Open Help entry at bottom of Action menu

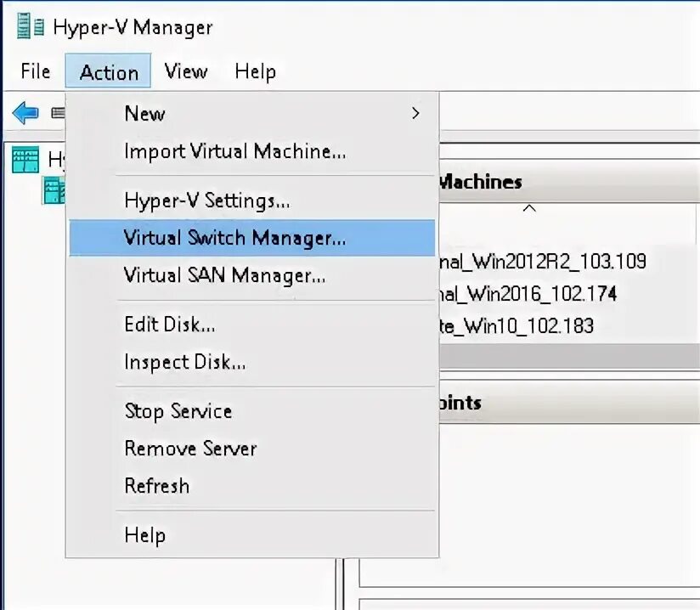point(252,535)
